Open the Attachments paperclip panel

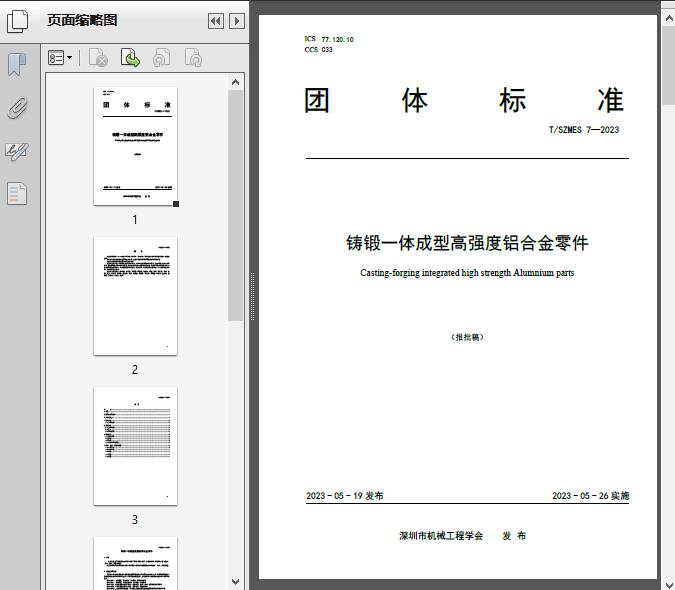tap(17, 108)
